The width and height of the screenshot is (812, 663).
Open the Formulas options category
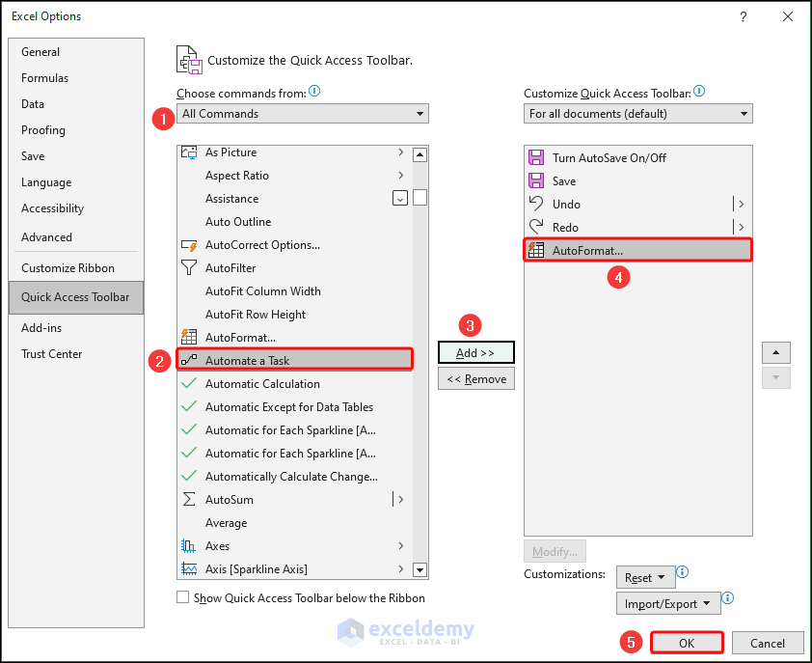coord(45,78)
